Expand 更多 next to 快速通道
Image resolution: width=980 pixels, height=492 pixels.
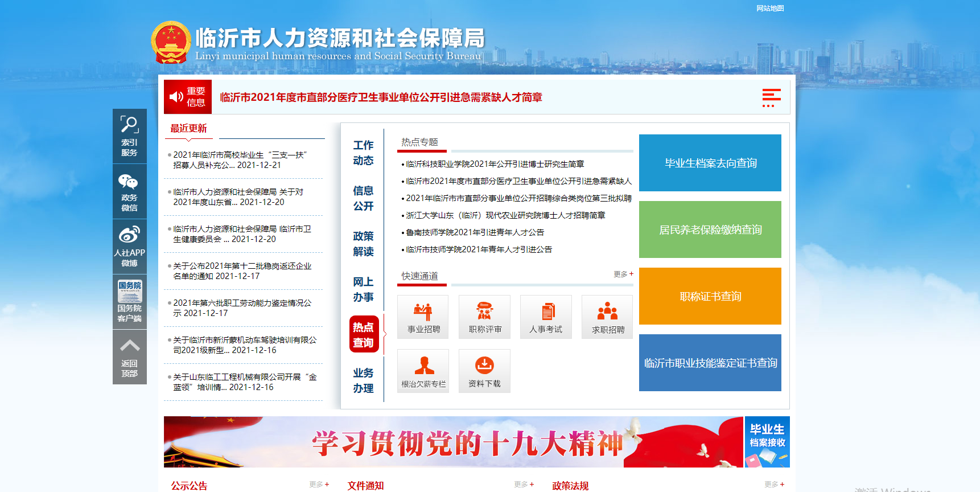[623, 274]
